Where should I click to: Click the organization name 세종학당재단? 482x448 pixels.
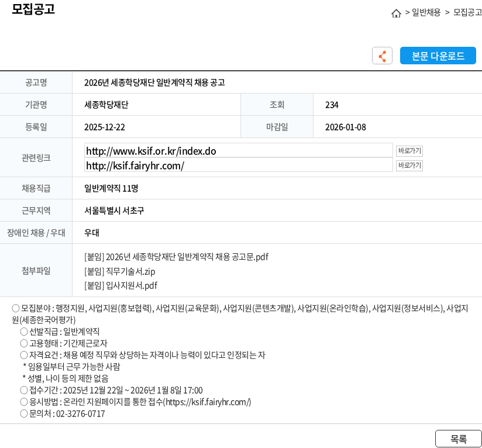(106, 105)
